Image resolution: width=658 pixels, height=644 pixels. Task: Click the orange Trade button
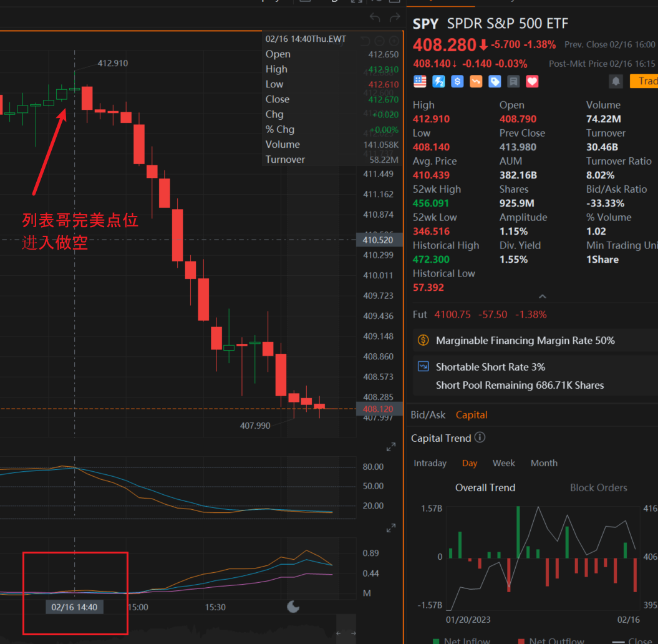pos(644,81)
